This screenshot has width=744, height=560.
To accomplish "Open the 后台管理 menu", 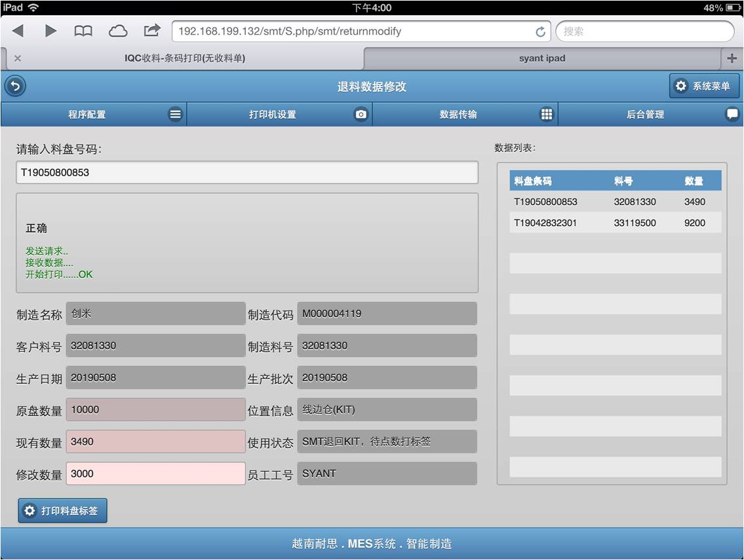I will 650,115.
